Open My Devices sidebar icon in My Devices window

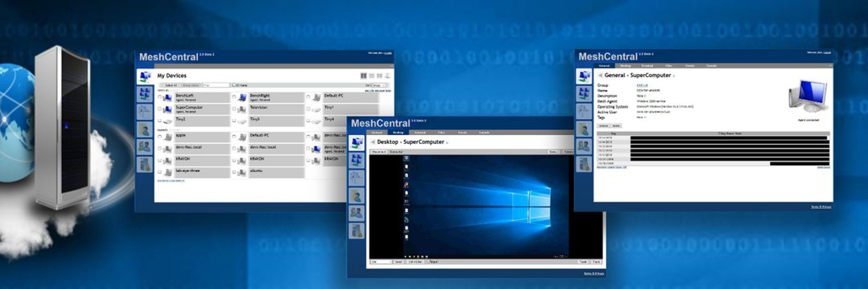coord(145,76)
